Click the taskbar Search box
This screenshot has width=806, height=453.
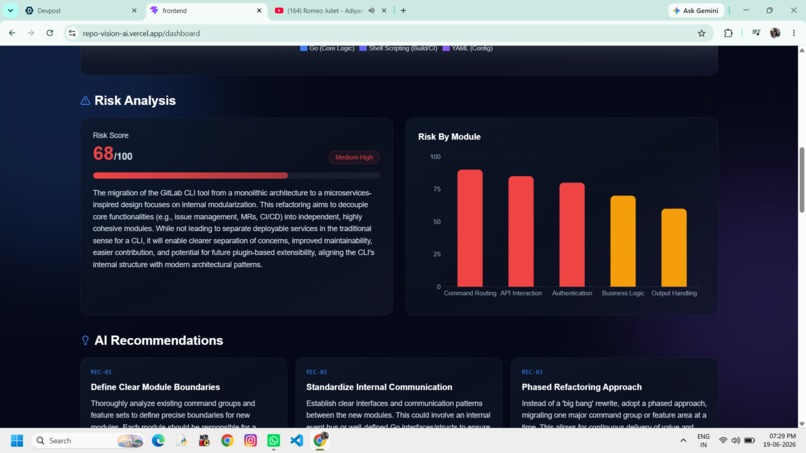click(87, 441)
